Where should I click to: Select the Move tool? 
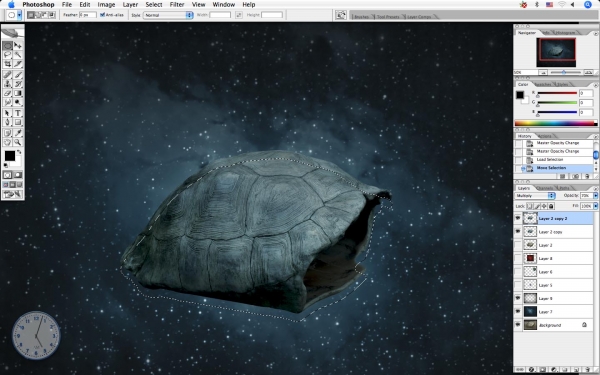pos(18,46)
